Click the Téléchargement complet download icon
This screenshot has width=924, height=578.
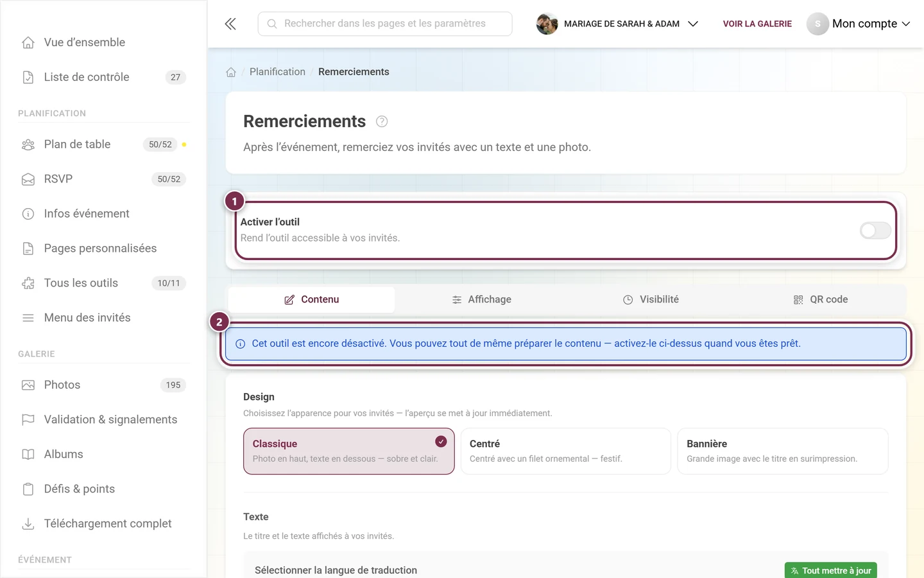tap(28, 524)
